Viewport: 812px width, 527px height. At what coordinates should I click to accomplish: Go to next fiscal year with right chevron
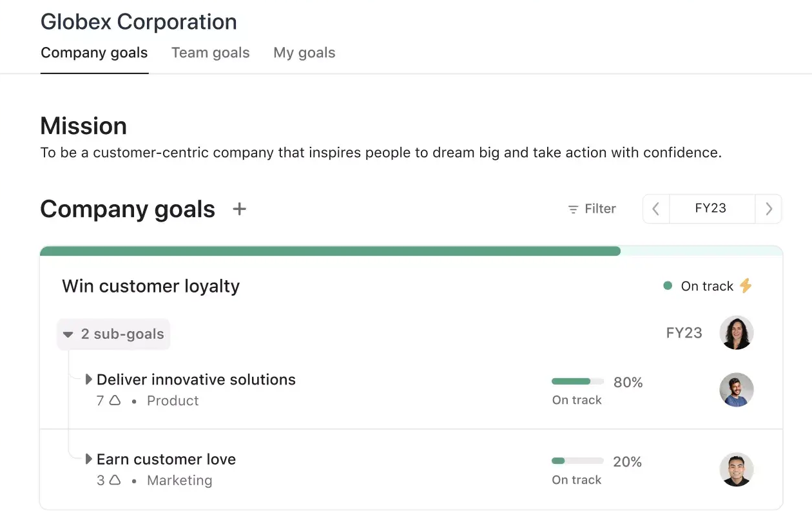(x=768, y=209)
